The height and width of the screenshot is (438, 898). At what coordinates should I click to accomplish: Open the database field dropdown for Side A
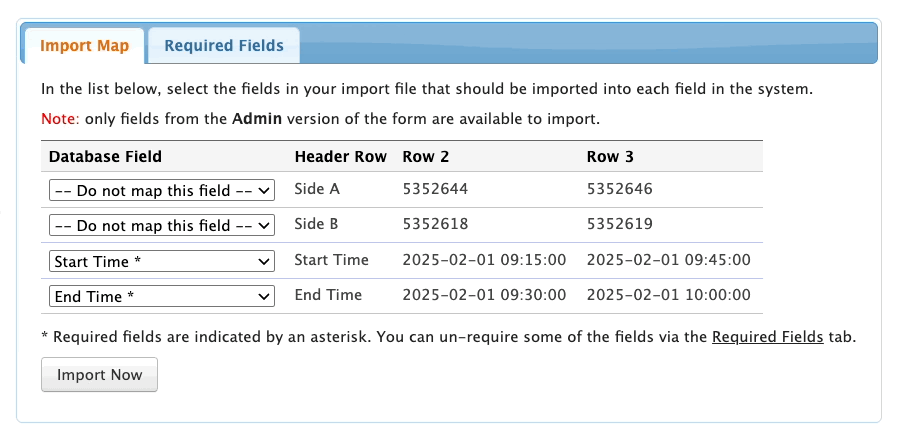pyautogui.click(x=162, y=190)
